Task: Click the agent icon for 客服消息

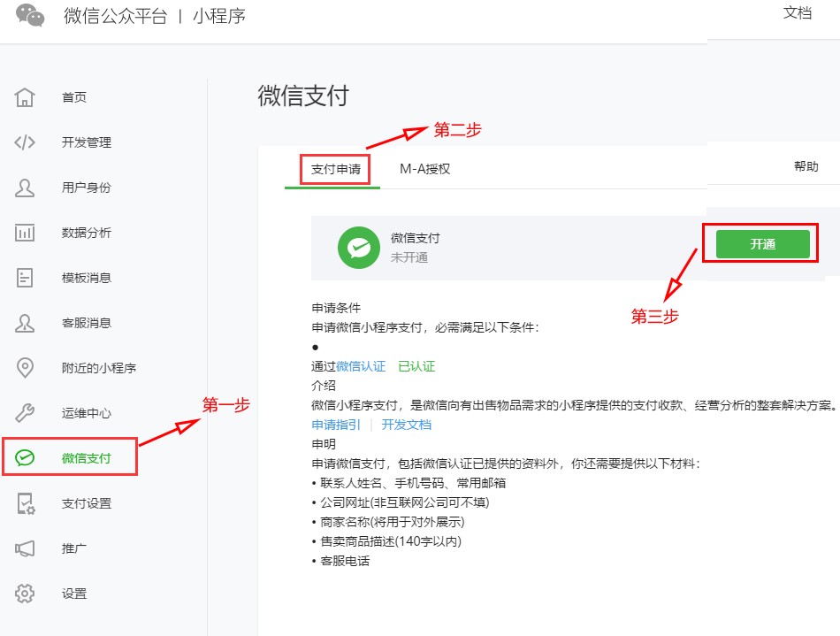Action: pyautogui.click(x=25, y=323)
